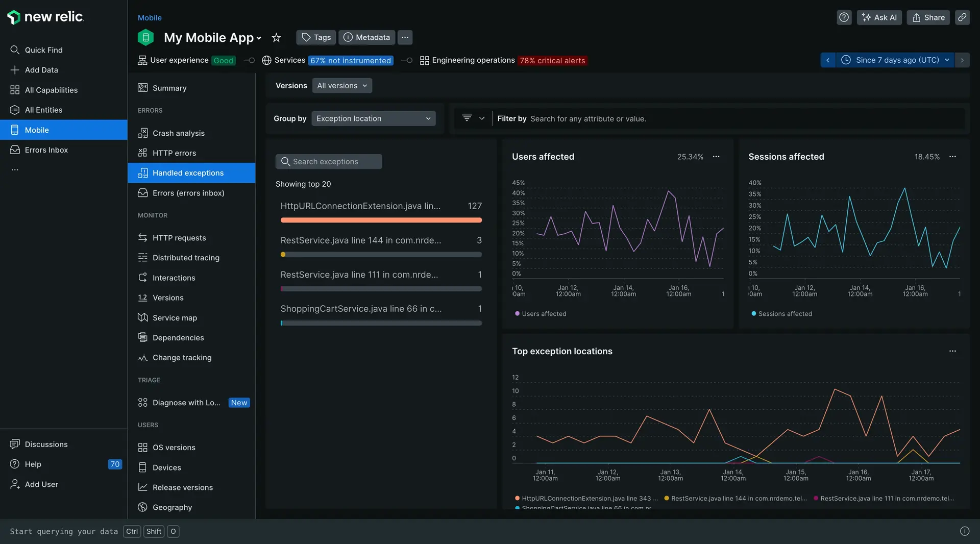Copy permalink using the link icon
This screenshot has width=980, height=544.
point(962,17)
